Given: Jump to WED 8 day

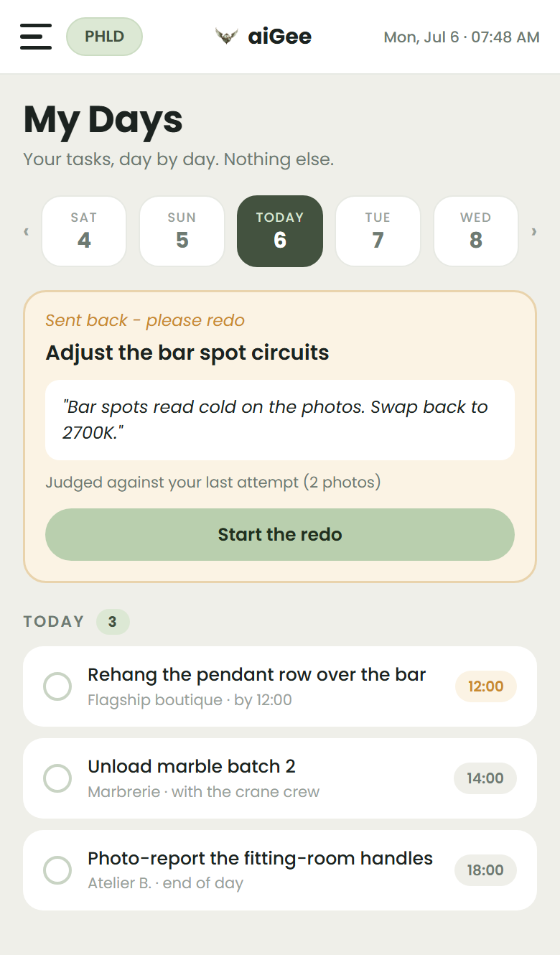Looking at the screenshot, I should point(476,231).
